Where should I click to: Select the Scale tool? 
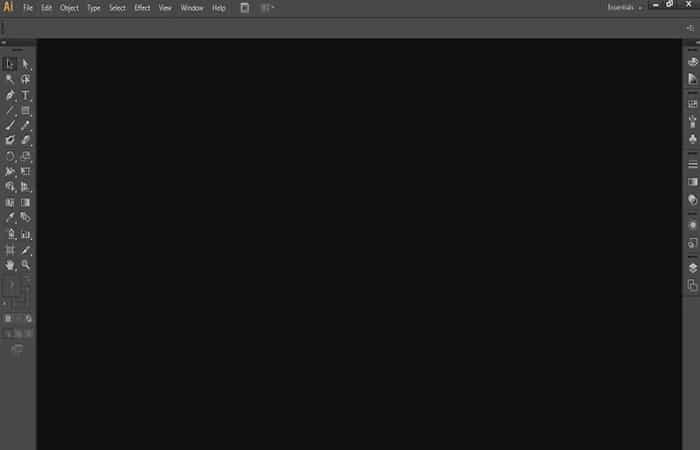pos(25,156)
